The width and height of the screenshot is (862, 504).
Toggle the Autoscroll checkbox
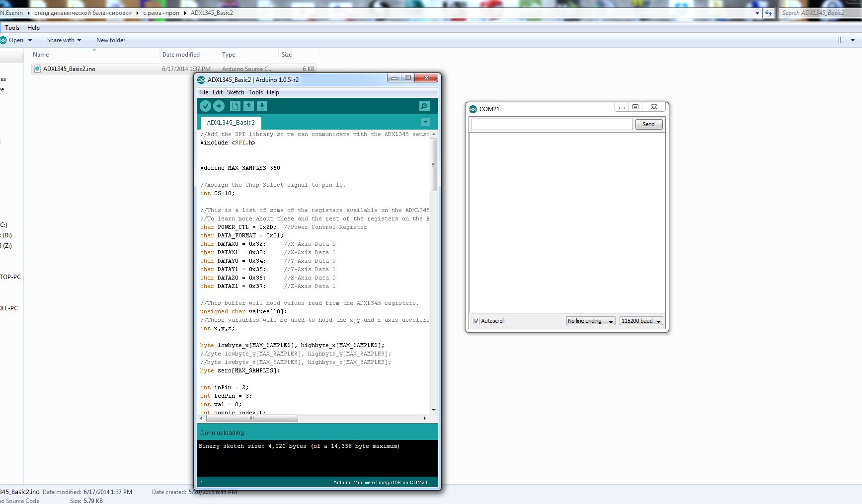tap(476, 321)
